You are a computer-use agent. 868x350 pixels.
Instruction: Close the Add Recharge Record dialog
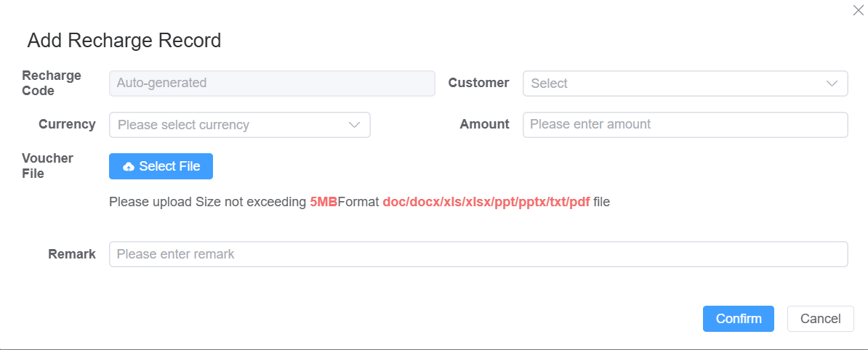858,10
